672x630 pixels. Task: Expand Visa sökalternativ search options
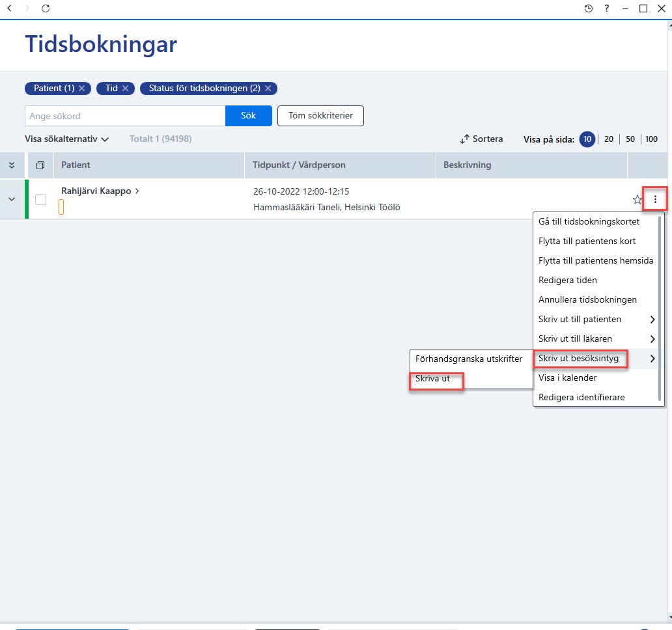(x=67, y=139)
